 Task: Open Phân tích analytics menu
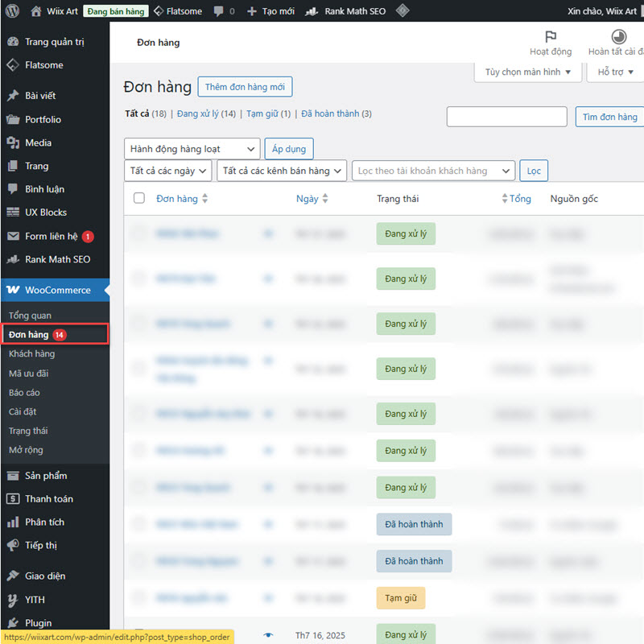coord(55,522)
